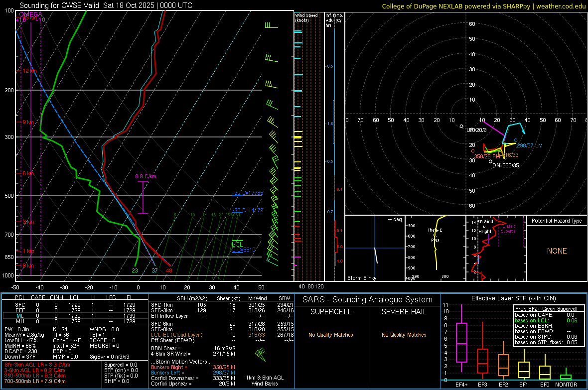
Task: Click the 700-500mb LR line
Action: (x=35, y=381)
